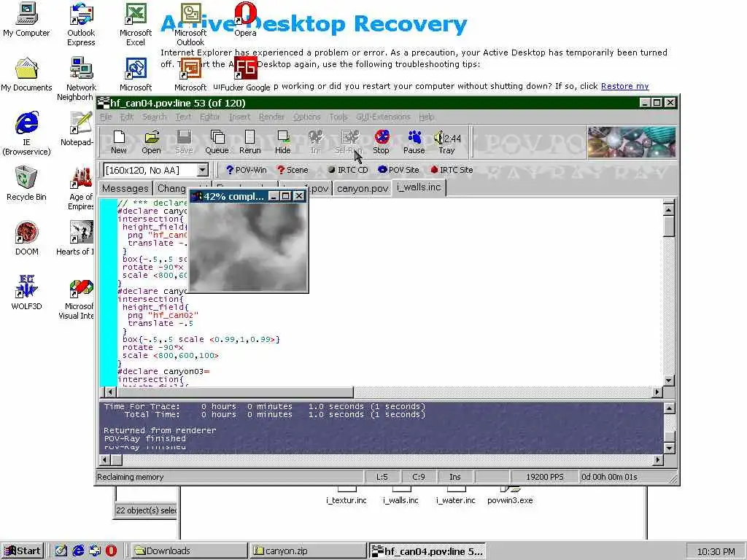Select the hf_can04.pov taskbar button
The image size is (747, 560).
427,551
